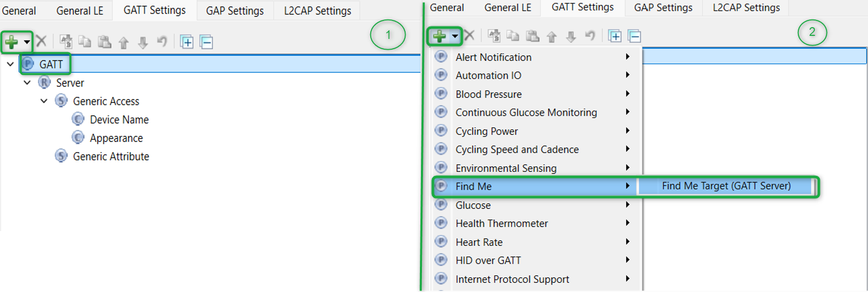Click expand all plus-box icon in the left toolbar
This screenshot has height=292, width=868.
coord(187,42)
